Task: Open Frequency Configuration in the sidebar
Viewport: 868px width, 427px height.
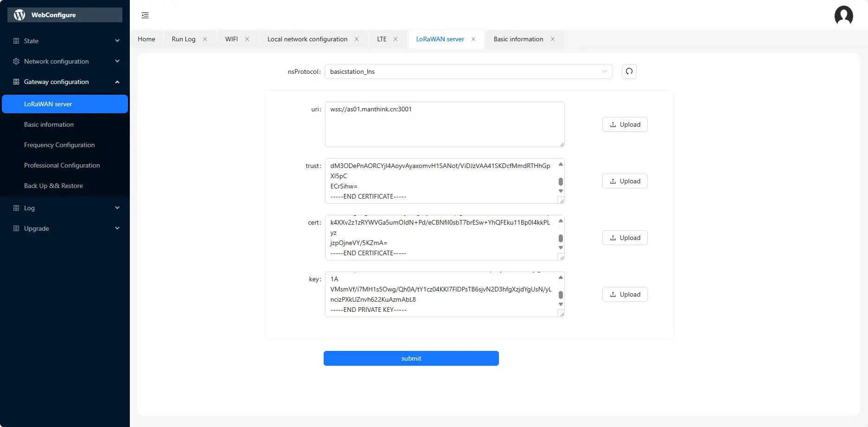Action: [x=65, y=145]
